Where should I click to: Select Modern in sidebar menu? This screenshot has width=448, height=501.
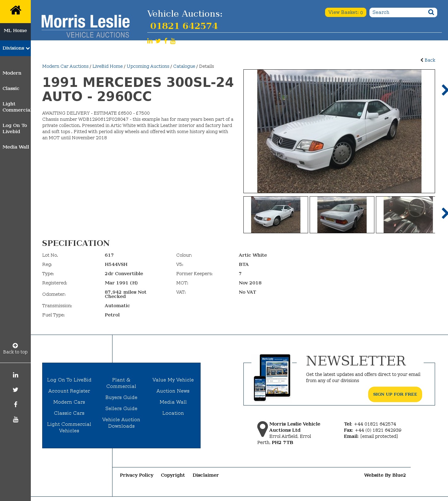coord(12,73)
